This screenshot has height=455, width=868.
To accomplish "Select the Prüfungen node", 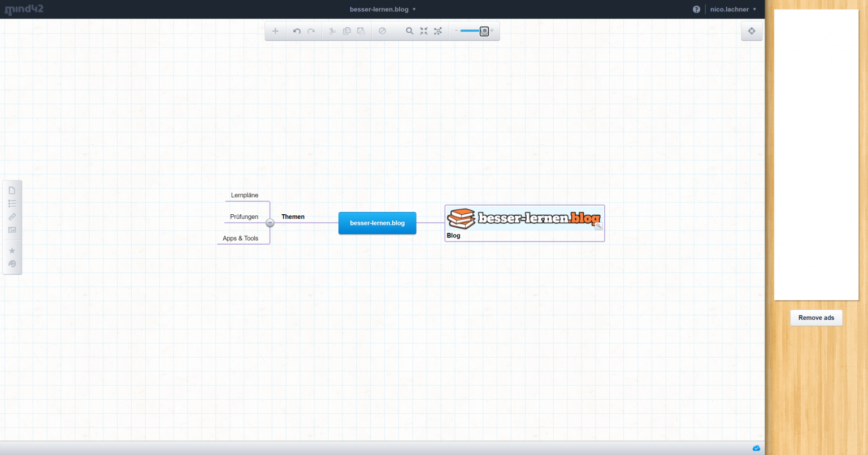I will (x=244, y=216).
